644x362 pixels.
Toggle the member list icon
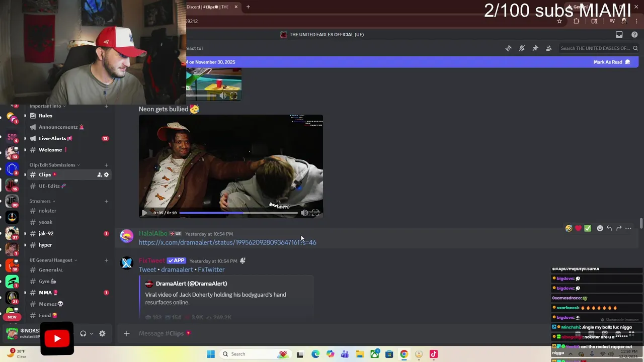549,48
